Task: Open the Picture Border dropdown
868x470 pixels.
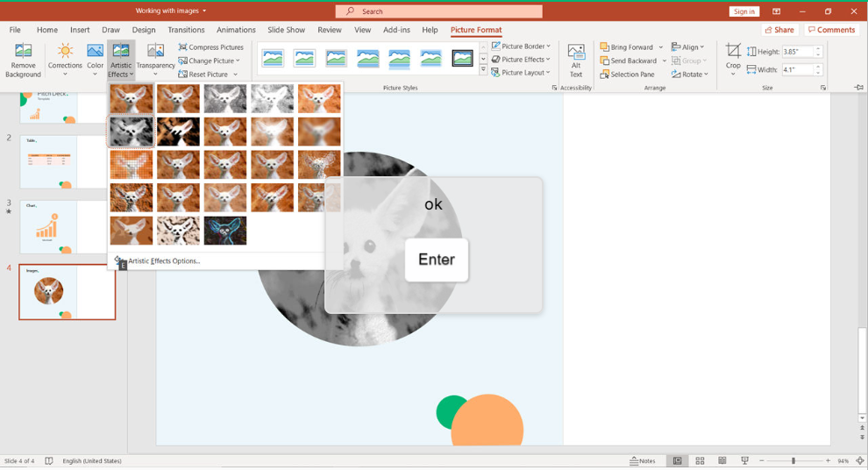Action: pos(521,46)
